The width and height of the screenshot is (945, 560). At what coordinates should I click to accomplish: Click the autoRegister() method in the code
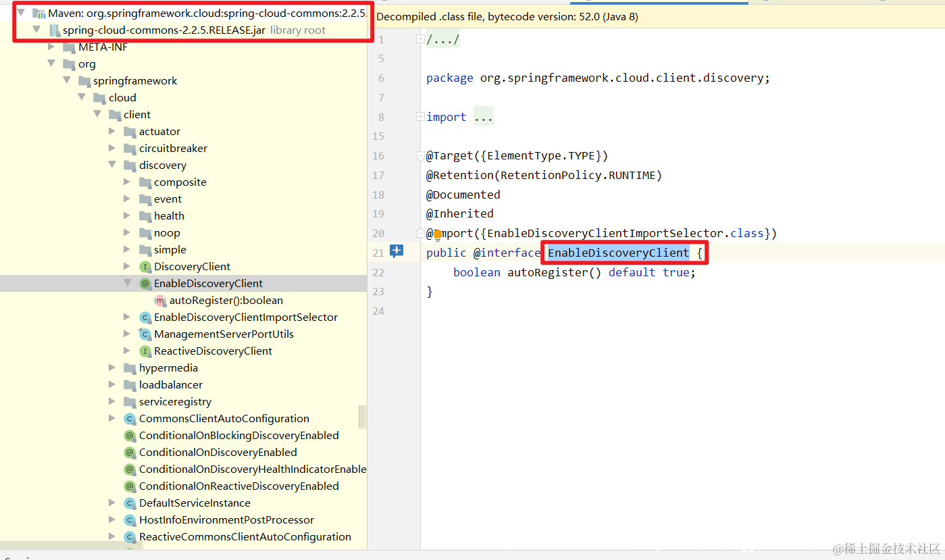click(555, 272)
